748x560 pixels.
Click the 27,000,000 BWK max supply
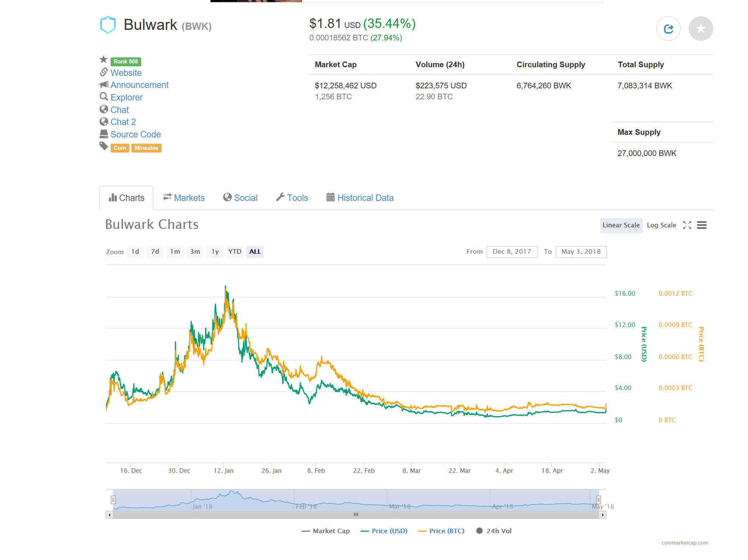pos(647,153)
